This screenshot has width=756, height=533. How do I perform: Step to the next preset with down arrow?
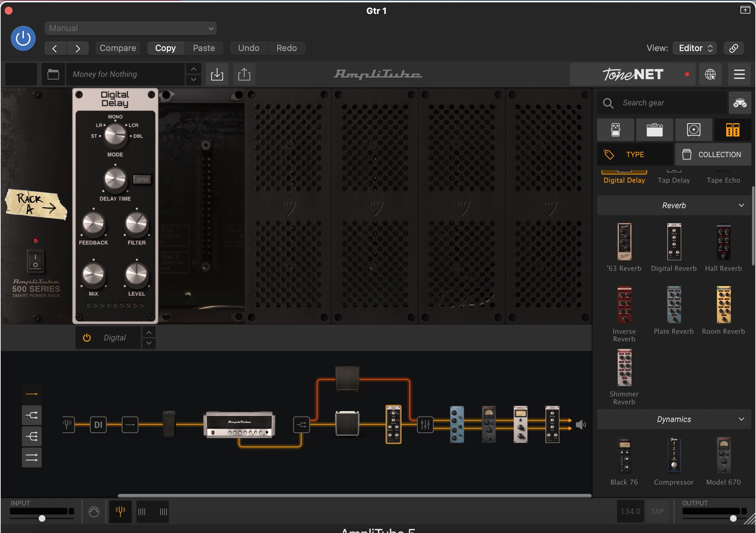pyautogui.click(x=194, y=80)
